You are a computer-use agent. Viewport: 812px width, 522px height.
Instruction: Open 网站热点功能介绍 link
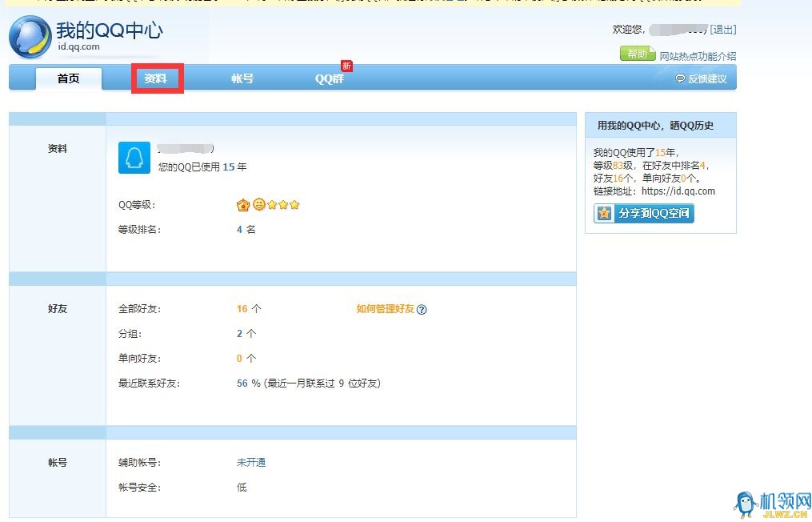[698, 56]
